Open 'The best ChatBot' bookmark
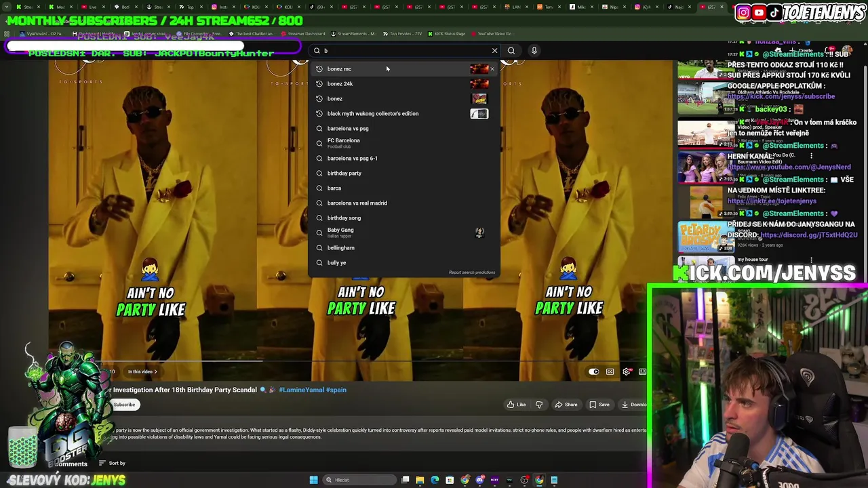The height and width of the screenshot is (488, 868). pos(252,34)
